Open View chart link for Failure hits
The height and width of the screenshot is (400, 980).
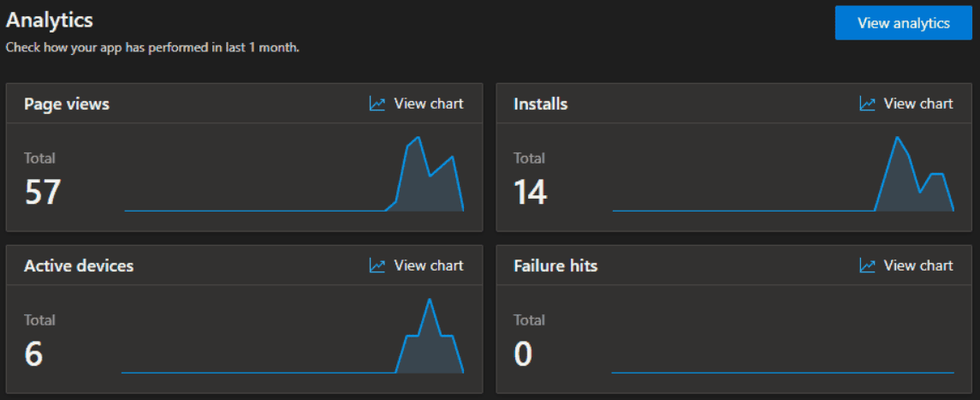coord(906,266)
